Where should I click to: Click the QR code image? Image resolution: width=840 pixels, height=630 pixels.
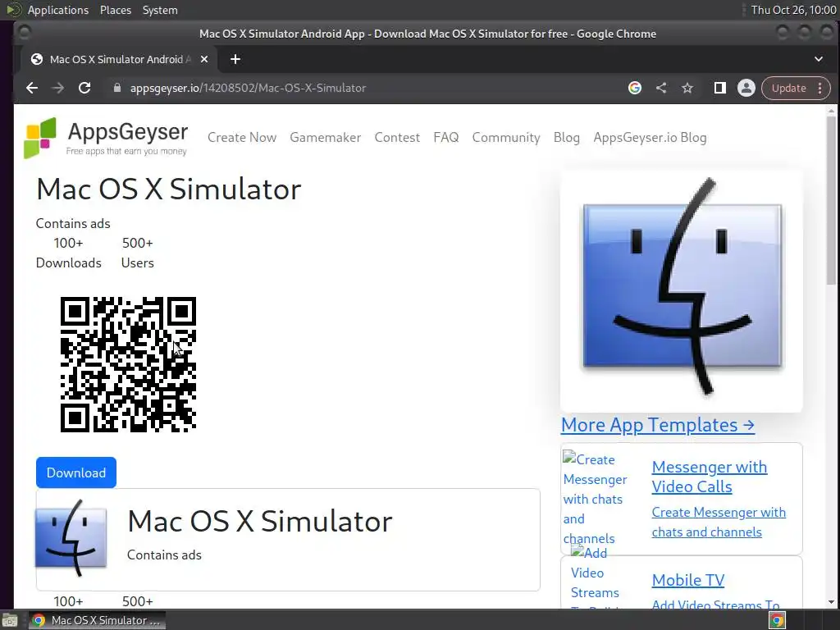(x=128, y=364)
